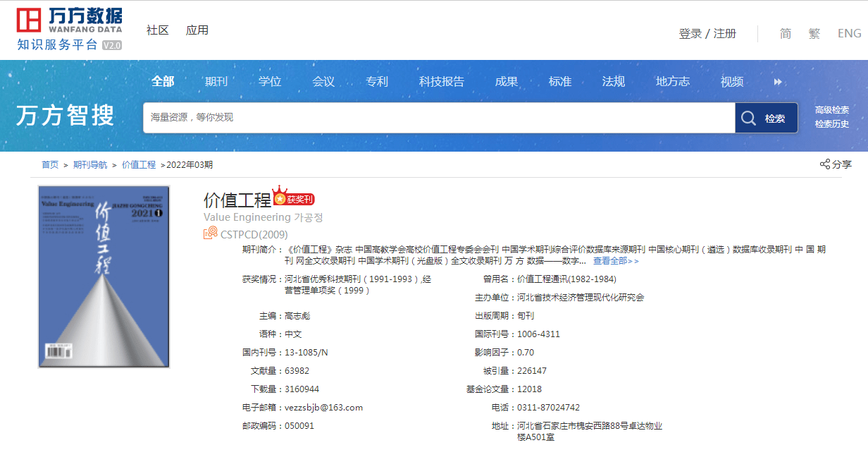Viewport: 868px width, 450px height.
Task: Open the 登录 / 注册 link
Action: coord(707,34)
